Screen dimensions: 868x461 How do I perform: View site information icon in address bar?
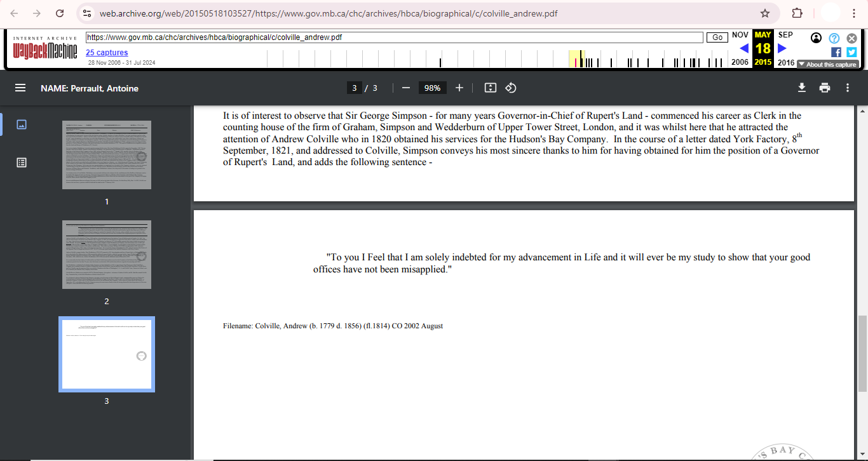[87, 13]
